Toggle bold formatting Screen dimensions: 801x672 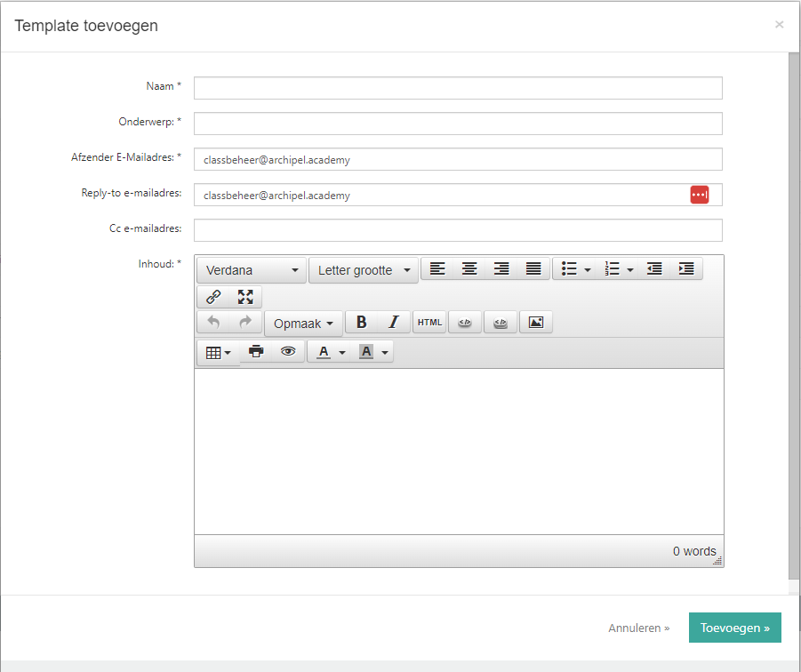click(x=361, y=323)
